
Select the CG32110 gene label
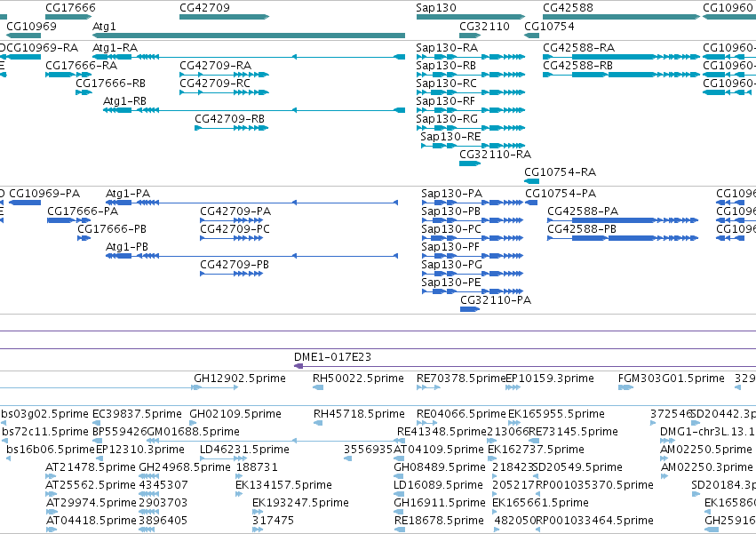pyautogui.click(x=484, y=26)
